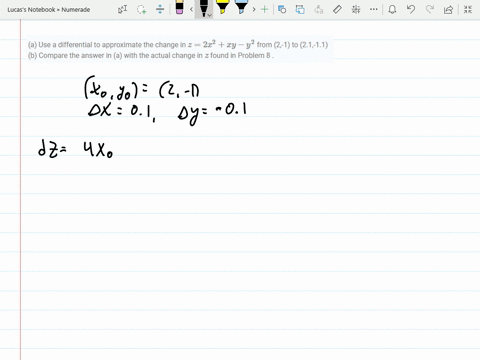
Task: Click the notebook title Lucas's Notebook » Numerade
Action: point(49,10)
